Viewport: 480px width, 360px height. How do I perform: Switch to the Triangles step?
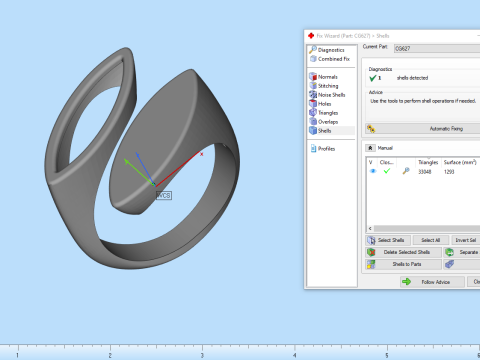324,113
